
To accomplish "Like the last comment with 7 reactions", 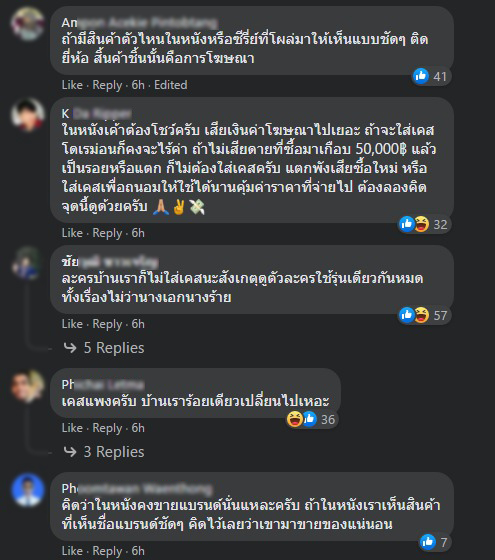I will [72, 551].
